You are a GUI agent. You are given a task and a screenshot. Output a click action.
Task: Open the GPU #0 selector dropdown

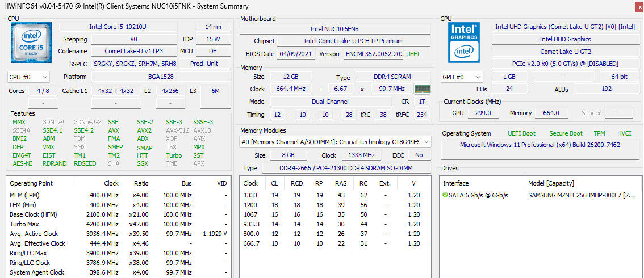pyautogui.click(x=462, y=77)
